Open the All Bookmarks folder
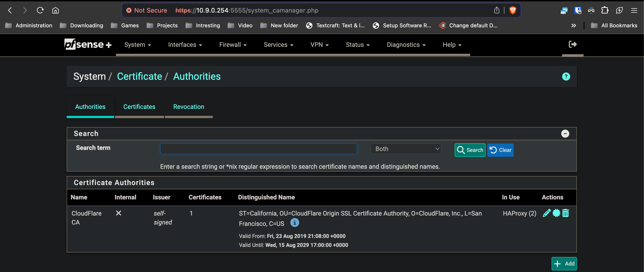 pyautogui.click(x=614, y=26)
